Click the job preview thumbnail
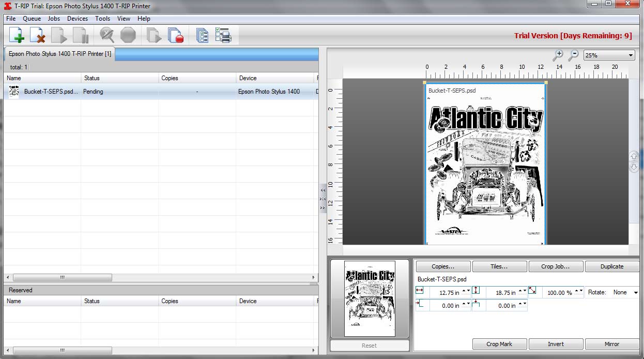Image resolution: width=644 pixels, height=359 pixels. click(370, 298)
